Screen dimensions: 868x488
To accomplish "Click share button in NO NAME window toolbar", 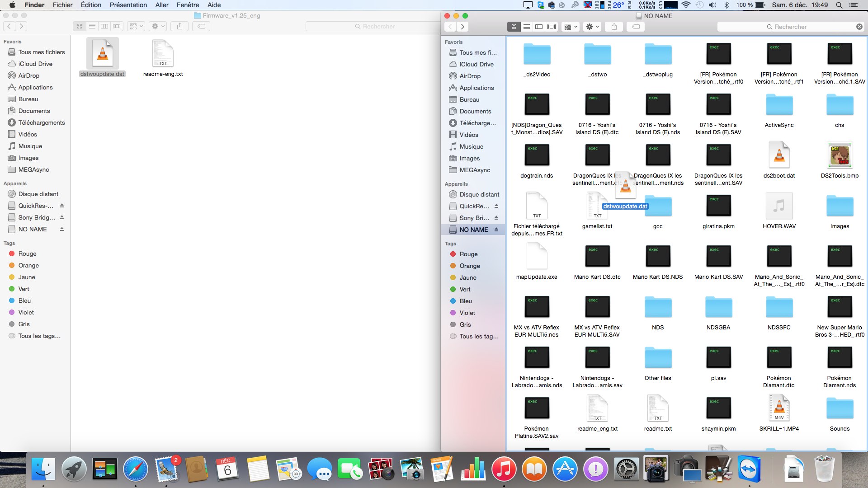I will (614, 27).
